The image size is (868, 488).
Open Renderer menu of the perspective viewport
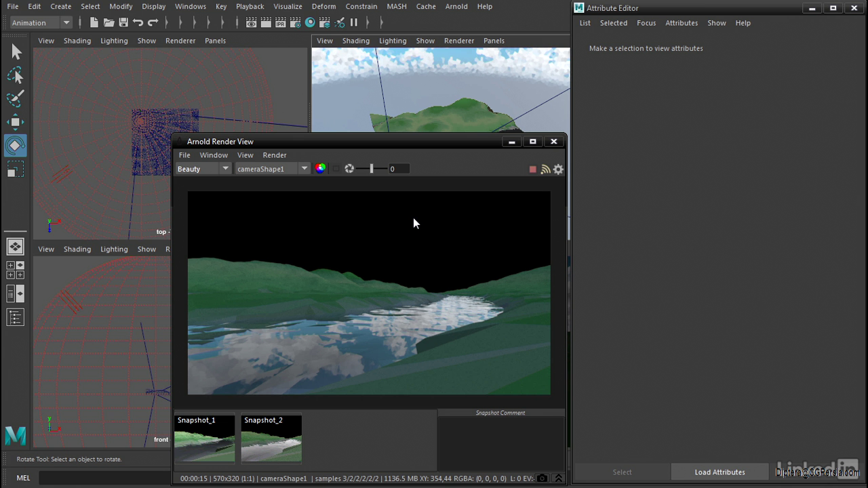tap(459, 41)
